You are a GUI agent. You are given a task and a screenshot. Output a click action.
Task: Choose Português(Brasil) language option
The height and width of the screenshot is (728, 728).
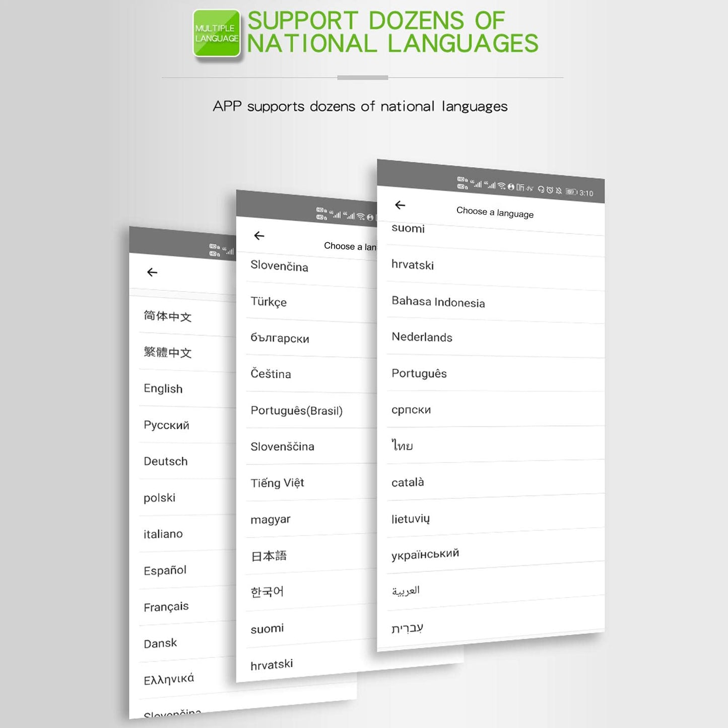296,411
